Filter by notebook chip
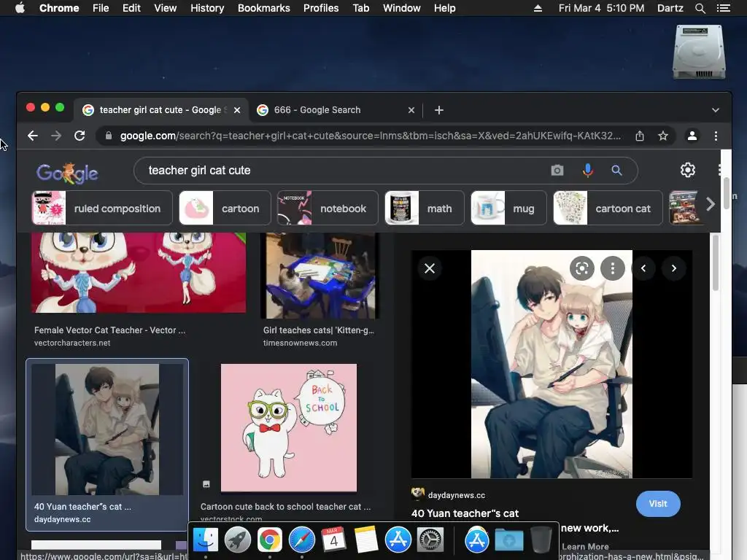The image size is (747, 560). point(328,208)
